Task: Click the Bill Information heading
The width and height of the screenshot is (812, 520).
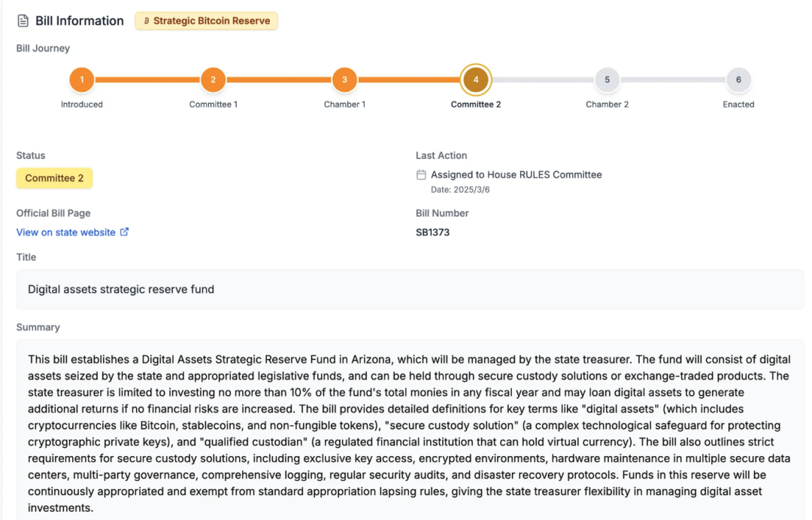Action: point(80,21)
